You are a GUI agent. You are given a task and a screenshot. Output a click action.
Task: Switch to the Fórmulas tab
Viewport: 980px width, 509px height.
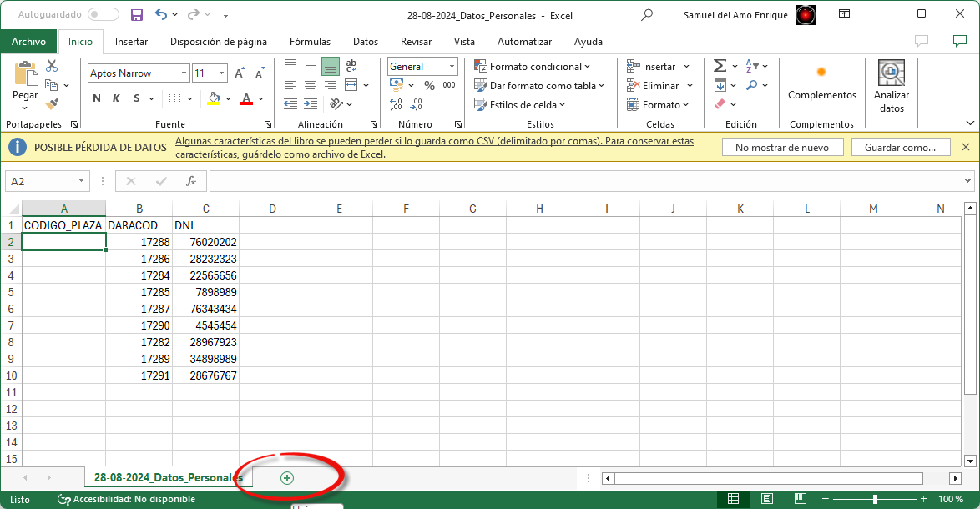310,41
